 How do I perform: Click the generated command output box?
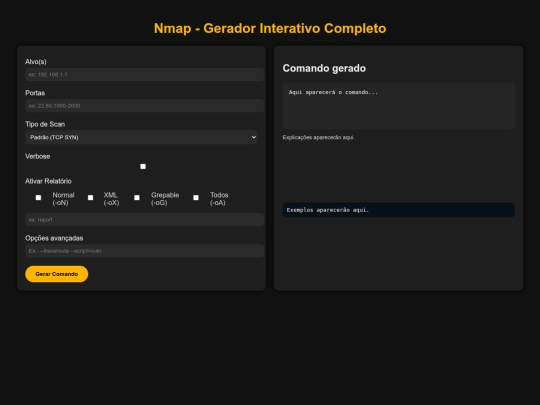click(x=398, y=106)
